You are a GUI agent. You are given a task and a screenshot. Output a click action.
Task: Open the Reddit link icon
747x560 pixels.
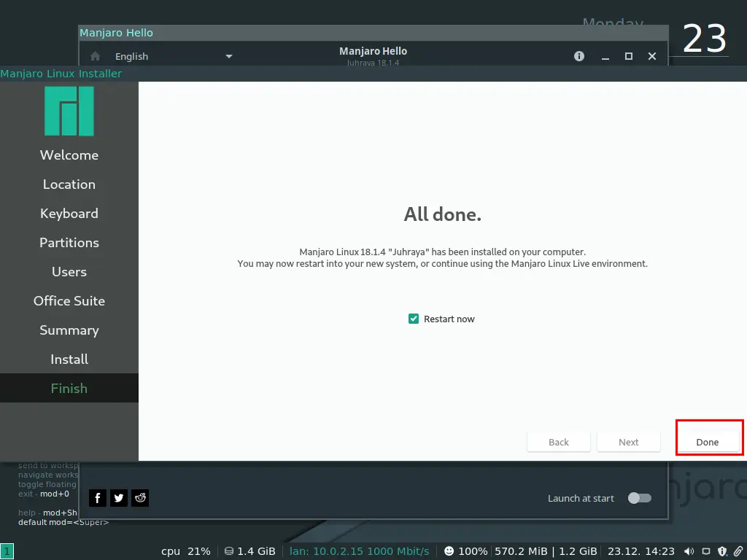click(140, 498)
